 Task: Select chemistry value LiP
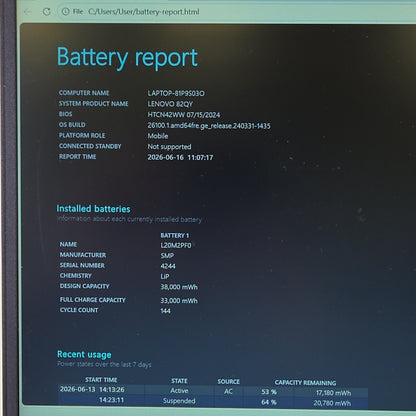point(165,276)
